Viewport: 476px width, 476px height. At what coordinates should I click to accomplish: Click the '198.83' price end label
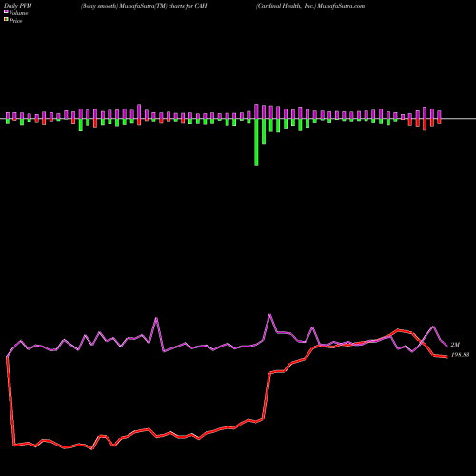460,355
